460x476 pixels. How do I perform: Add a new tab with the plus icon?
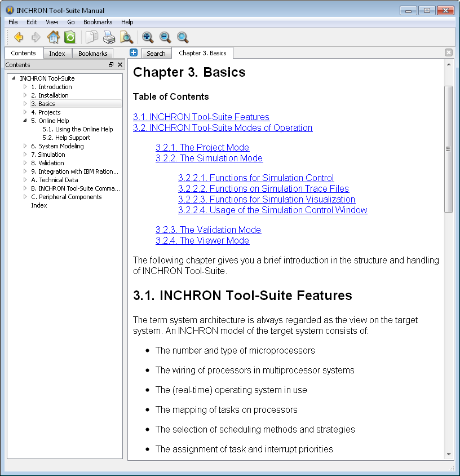[x=134, y=52]
